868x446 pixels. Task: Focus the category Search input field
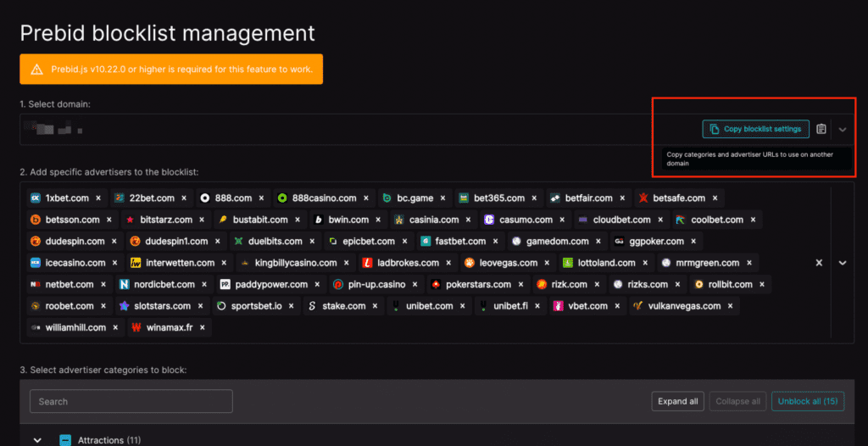coord(131,401)
